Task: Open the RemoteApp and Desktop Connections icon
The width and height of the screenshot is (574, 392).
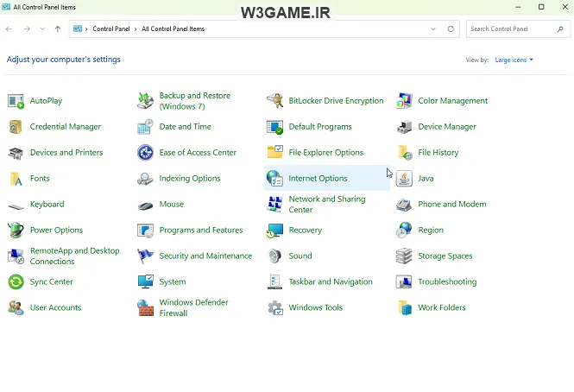Action: click(x=16, y=256)
